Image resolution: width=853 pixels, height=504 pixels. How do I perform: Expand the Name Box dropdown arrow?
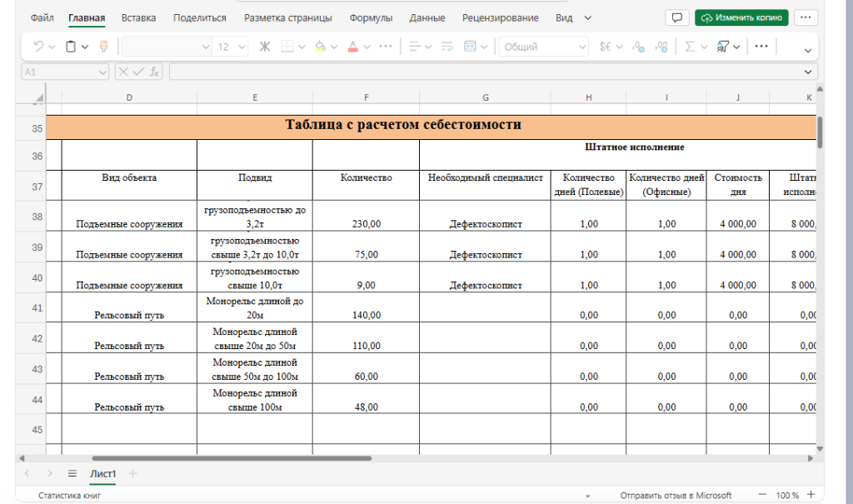point(102,72)
